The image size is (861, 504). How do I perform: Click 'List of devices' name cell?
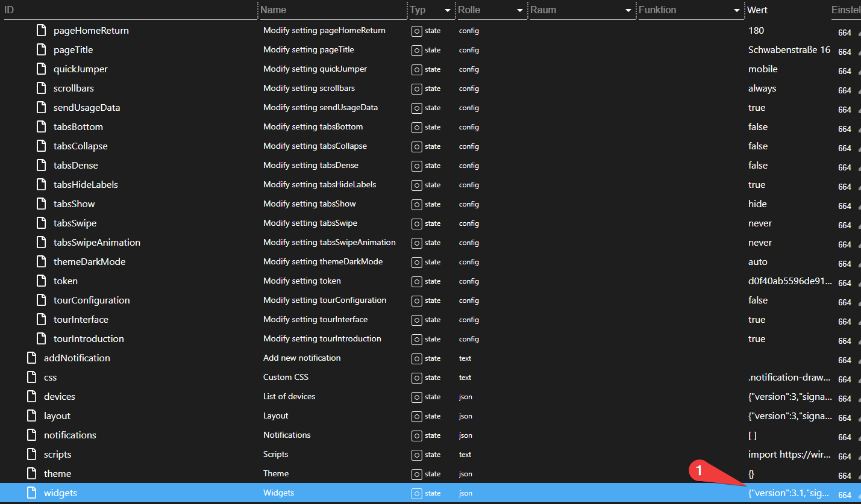[289, 396]
